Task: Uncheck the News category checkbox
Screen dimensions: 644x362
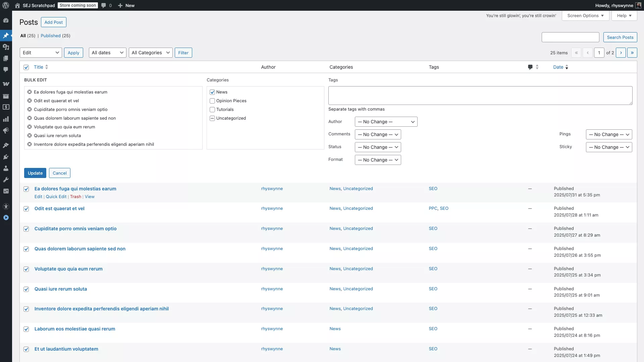Action: [212, 92]
